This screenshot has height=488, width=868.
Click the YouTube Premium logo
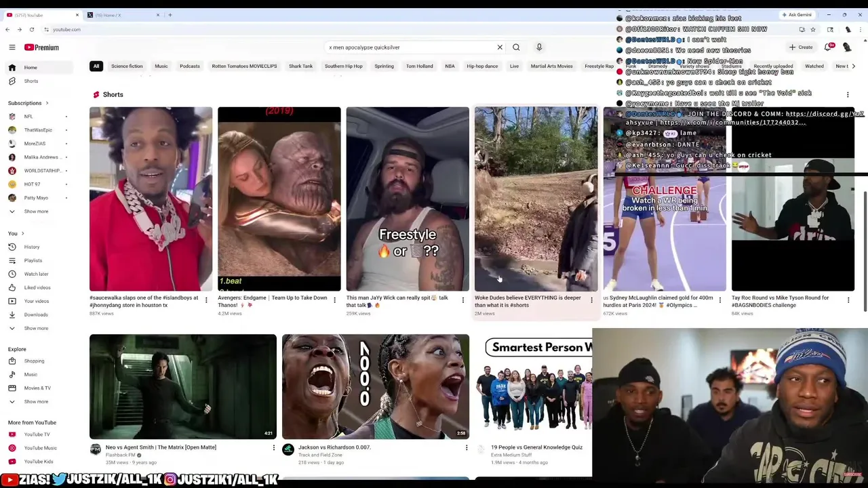[41, 47]
